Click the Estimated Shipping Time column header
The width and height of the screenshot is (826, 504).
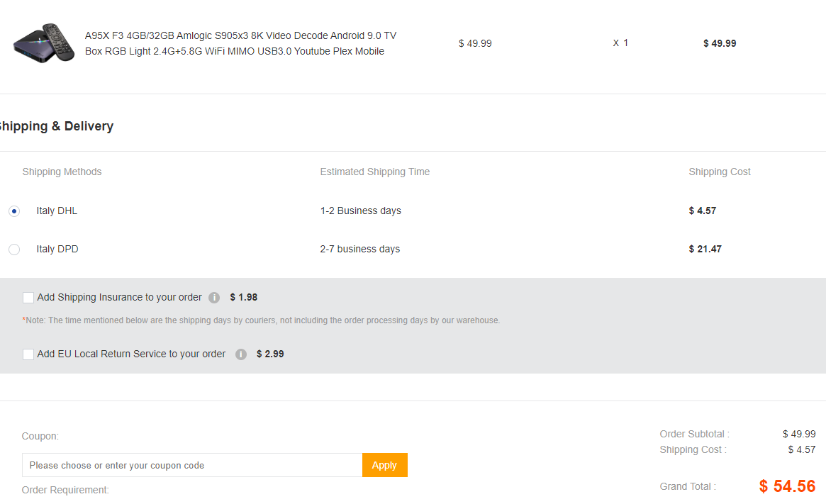coord(374,172)
